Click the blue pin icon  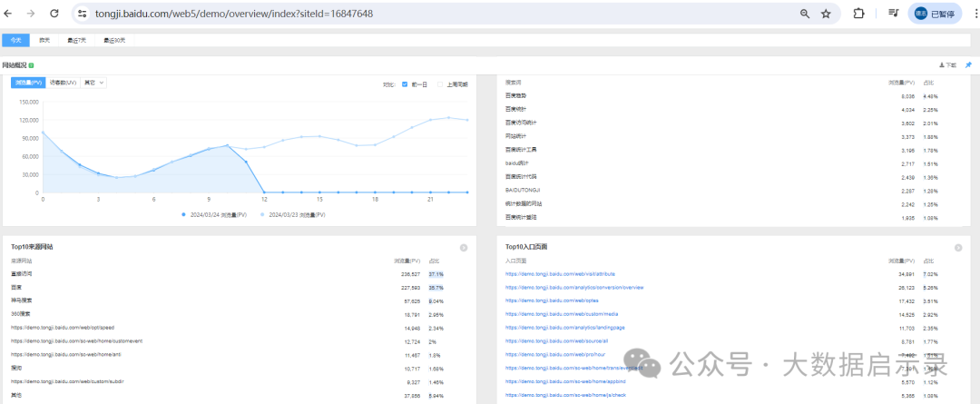click(x=969, y=65)
